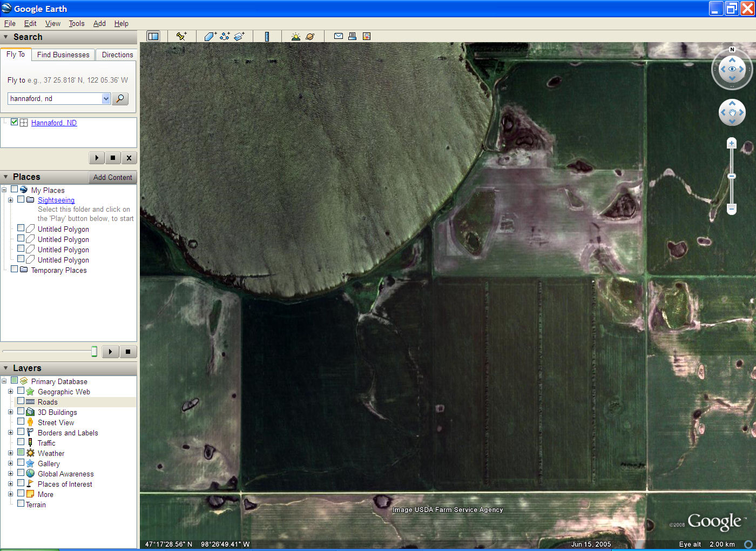Click the search magnifier button
This screenshot has width=756, height=551.
tap(120, 98)
